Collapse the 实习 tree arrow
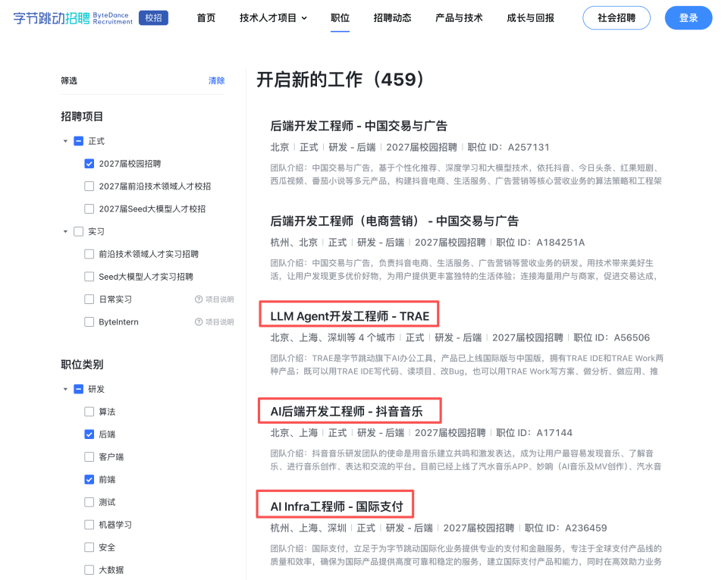Image resolution: width=728 pixels, height=580 pixels. point(65,231)
